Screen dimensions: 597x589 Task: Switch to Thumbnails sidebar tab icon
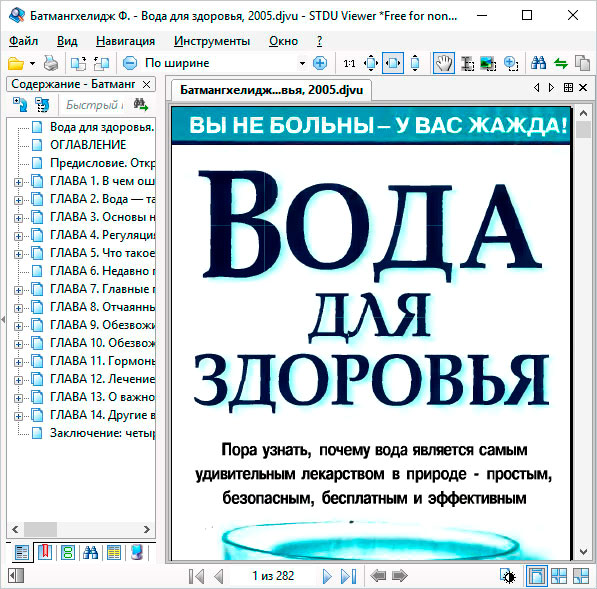tap(68, 552)
